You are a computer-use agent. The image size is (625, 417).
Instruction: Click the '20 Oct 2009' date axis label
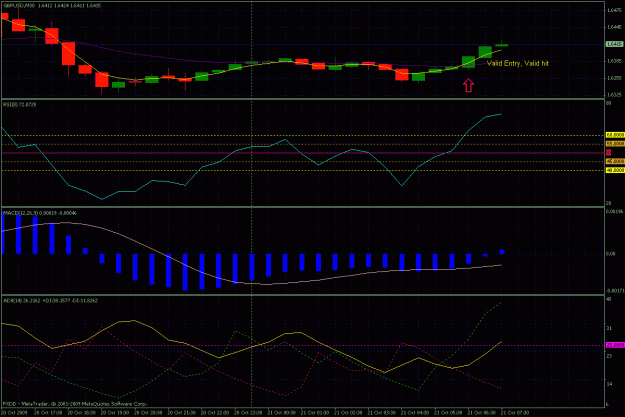pos(14,413)
